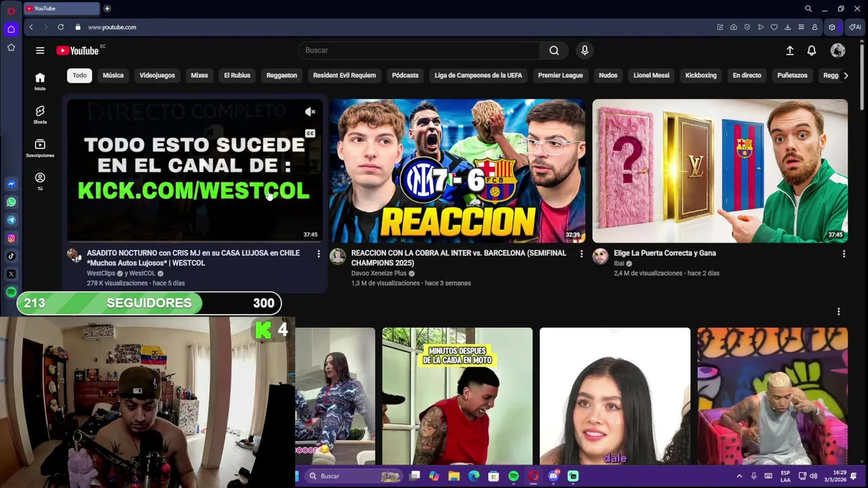
Task: Open Opera easy setup sliders icon
Action: tap(801, 27)
